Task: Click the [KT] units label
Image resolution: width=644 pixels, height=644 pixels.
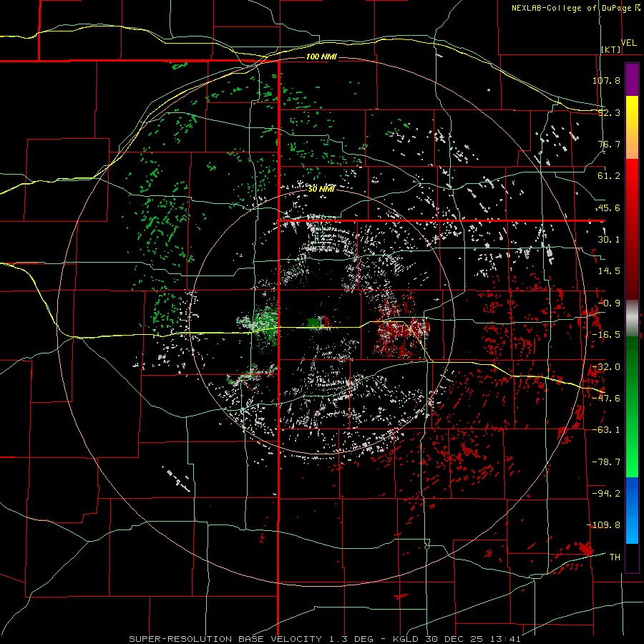Action: (611, 49)
